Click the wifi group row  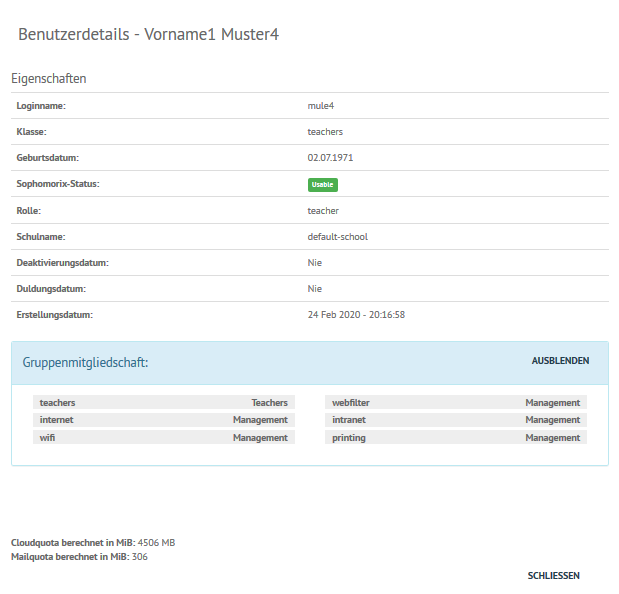(x=164, y=437)
